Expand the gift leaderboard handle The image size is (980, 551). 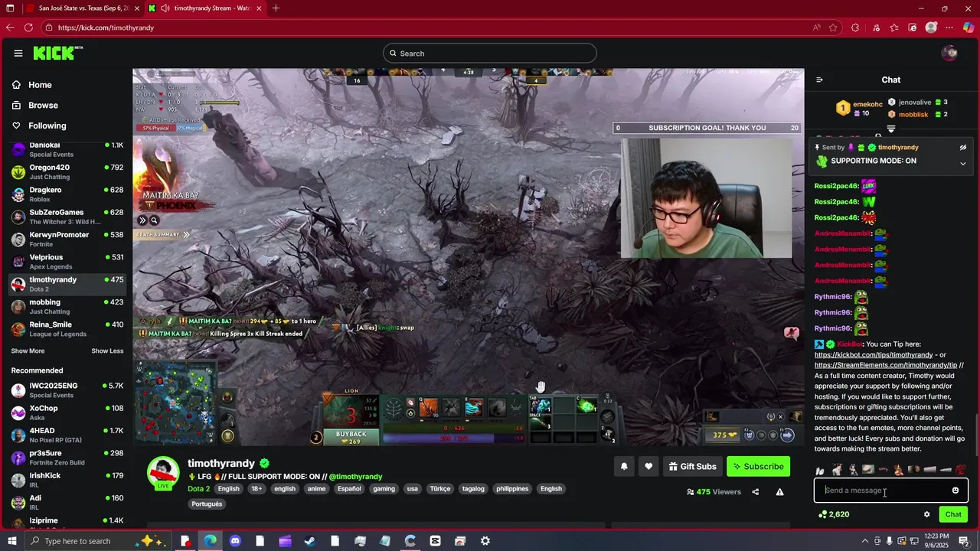[x=891, y=129]
